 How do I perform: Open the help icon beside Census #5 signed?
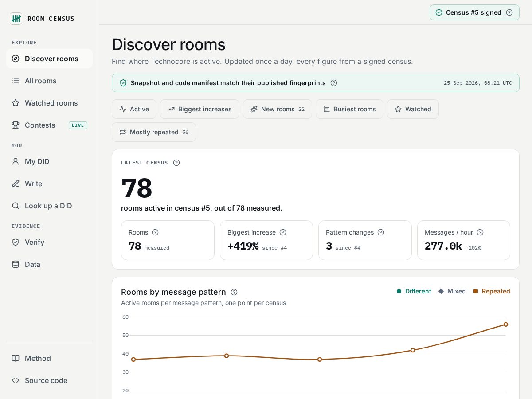point(509,12)
